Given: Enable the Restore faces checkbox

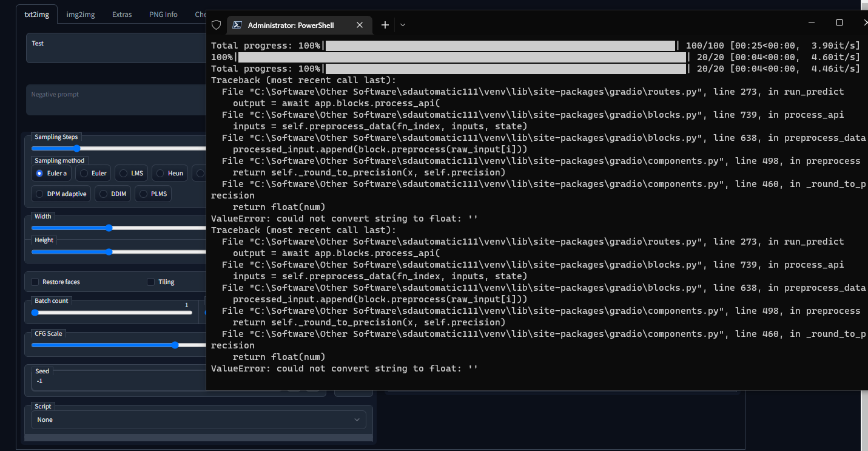Looking at the screenshot, I should (35, 282).
